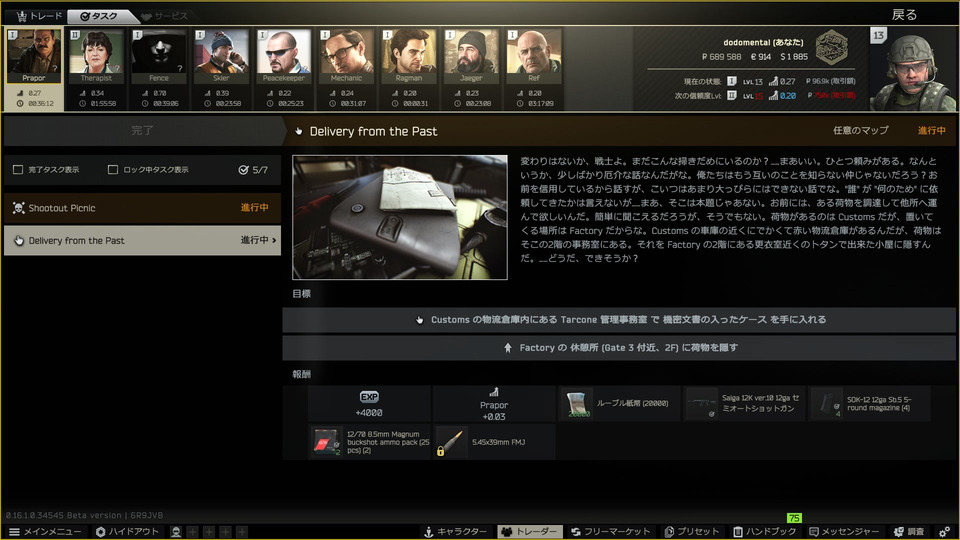Image resolution: width=960 pixels, height=540 pixels.
Task: Open the キャラクター screen
Action: pyautogui.click(x=456, y=531)
